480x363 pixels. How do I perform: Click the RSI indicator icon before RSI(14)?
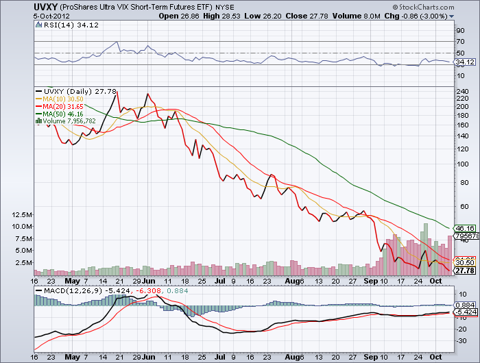click(39, 25)
